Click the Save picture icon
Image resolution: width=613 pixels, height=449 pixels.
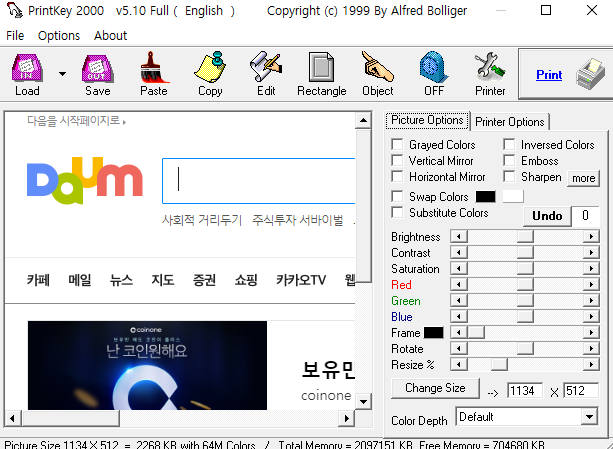[97, 68]
